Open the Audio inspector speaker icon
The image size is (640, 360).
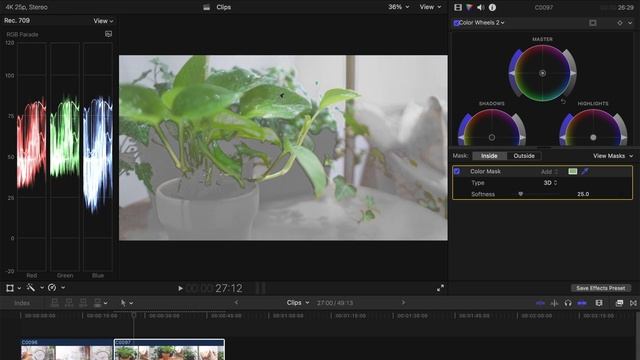(481, 7)
